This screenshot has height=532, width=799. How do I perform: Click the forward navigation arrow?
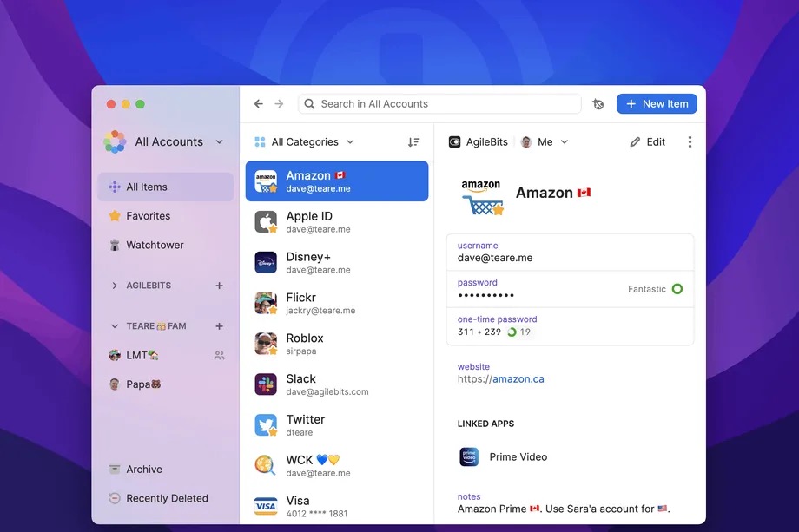tap(279, 104)
